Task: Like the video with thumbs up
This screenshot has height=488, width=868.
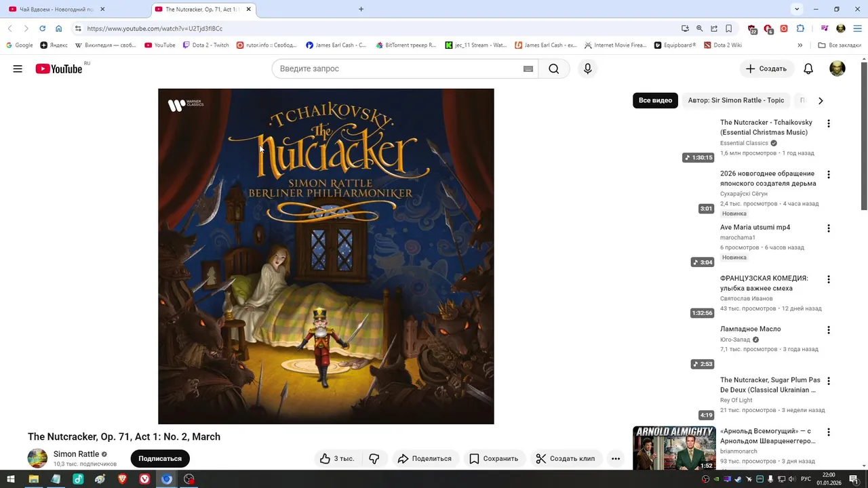Action: tap(338, 459)
